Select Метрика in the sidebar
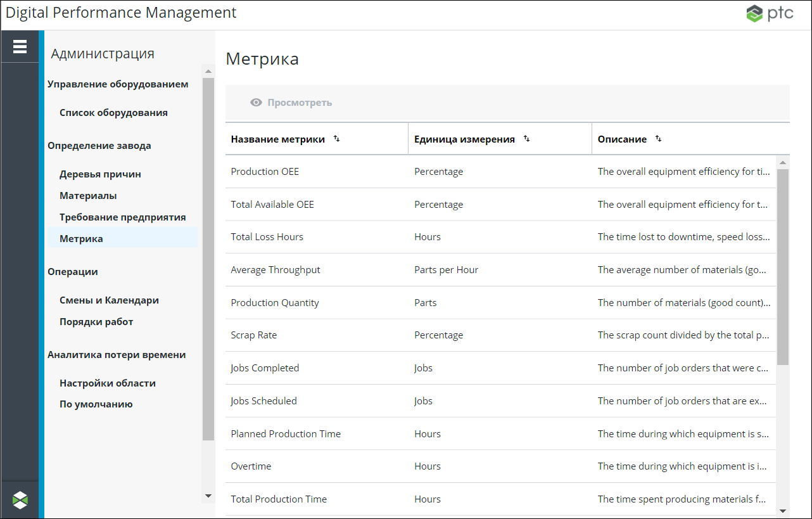 [123, 239]
